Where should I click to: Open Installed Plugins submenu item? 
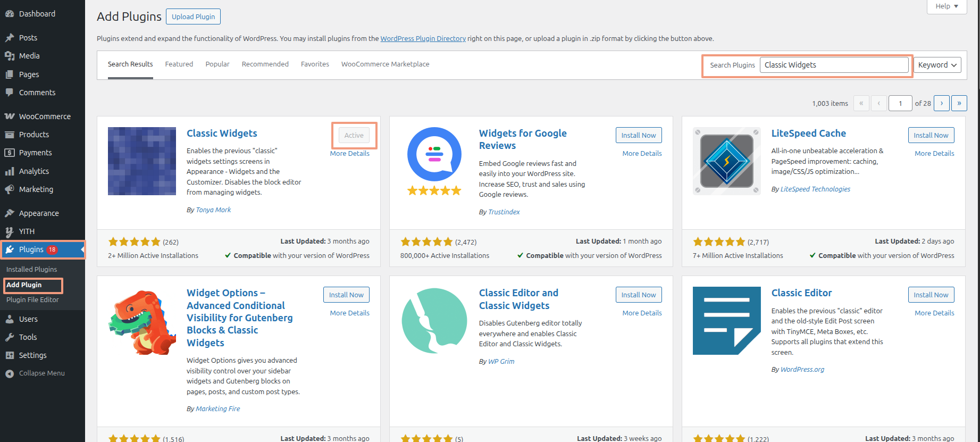click(x=32, y=270)
